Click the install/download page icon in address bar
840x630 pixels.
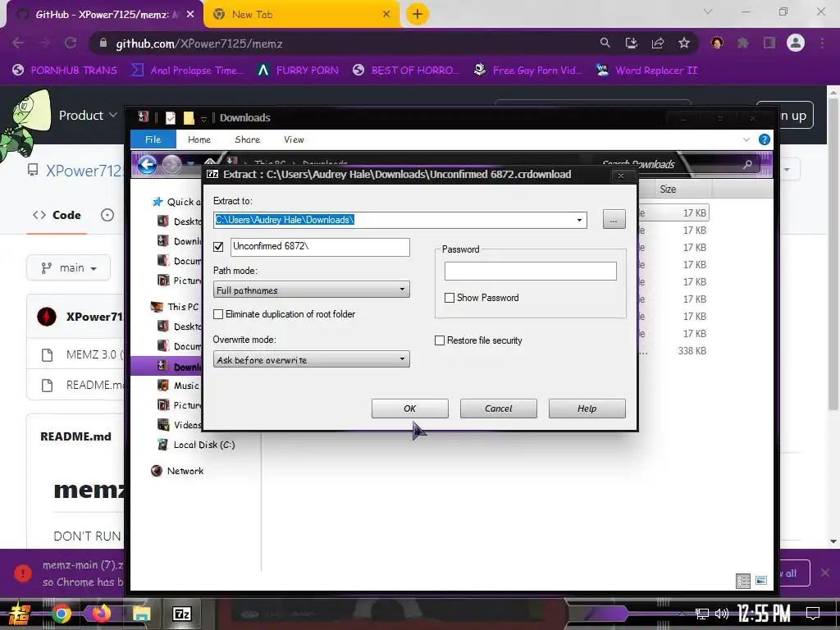click(631, 43)
